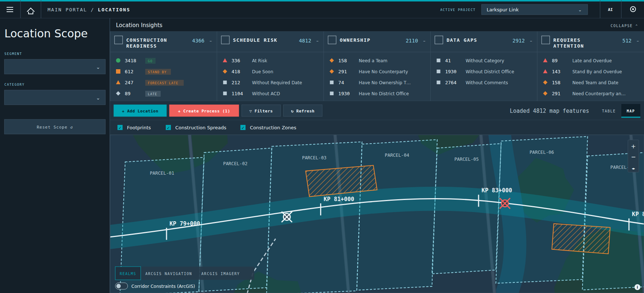Click the target icon in top bar
644x293 pixels.
(633, 10)
